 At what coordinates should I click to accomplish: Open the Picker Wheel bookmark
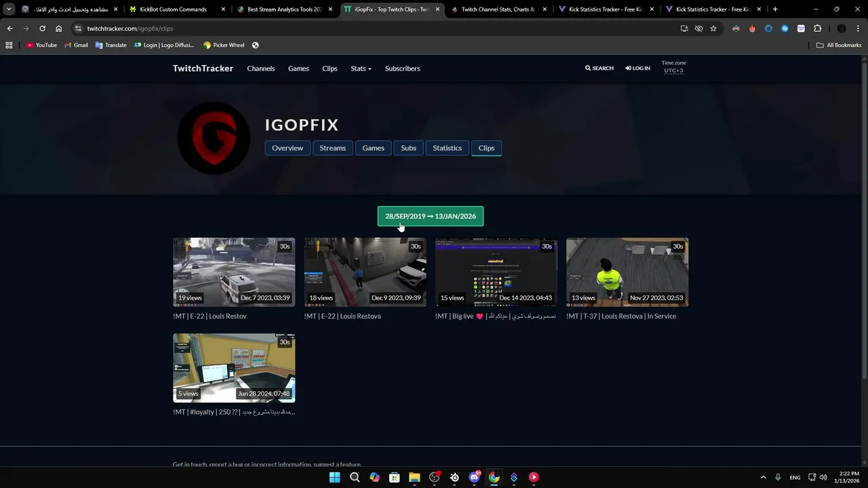coord(224,45)
